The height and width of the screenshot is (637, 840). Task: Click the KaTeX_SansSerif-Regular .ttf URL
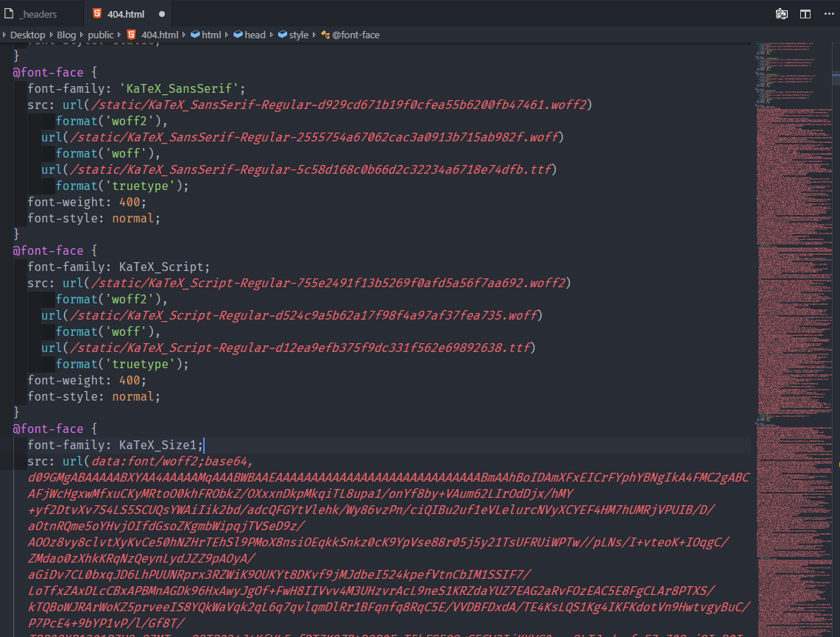(311, 169)
